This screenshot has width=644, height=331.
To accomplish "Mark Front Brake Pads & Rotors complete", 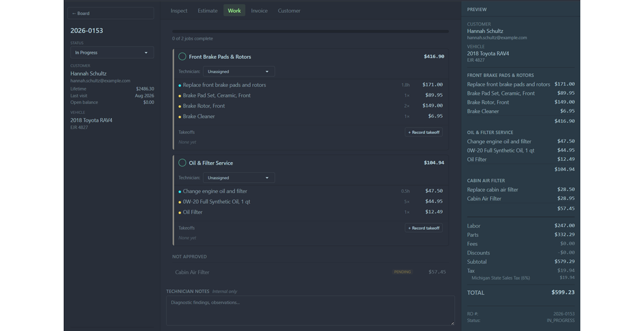I will coord(182,57).
